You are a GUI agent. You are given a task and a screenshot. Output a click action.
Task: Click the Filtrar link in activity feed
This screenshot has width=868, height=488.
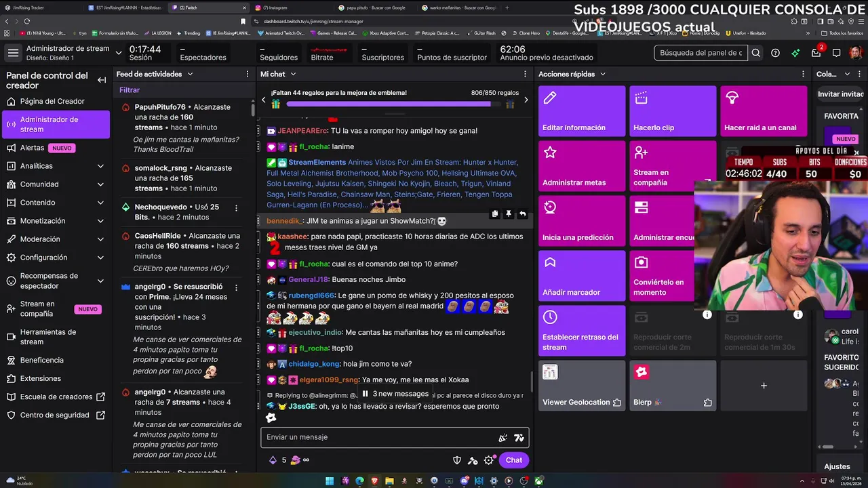[x=130, y=90]
